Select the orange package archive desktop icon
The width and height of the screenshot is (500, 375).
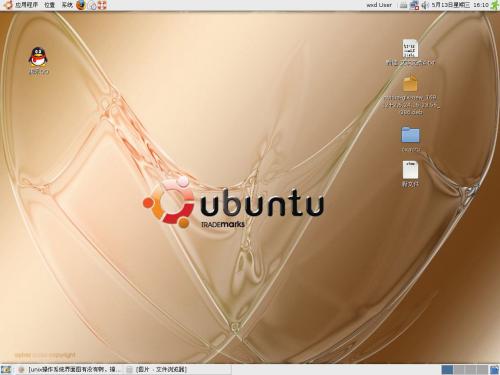coord(410,83)
